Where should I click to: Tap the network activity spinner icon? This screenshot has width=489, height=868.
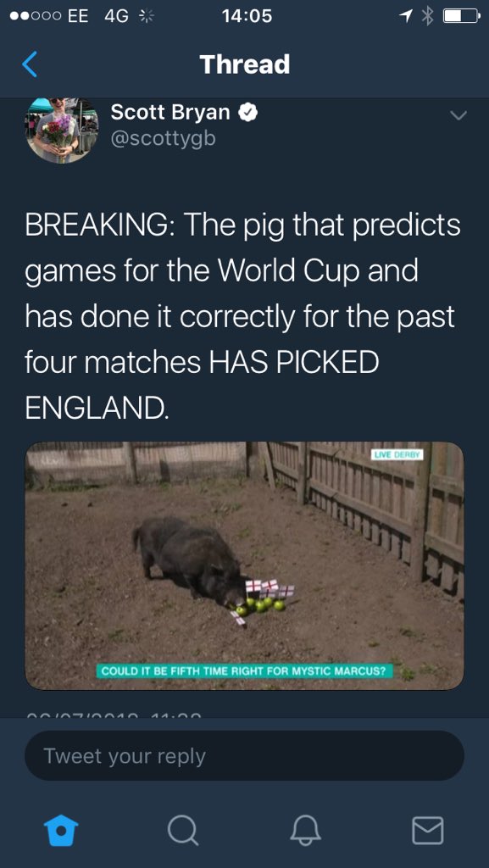(146, 16)
